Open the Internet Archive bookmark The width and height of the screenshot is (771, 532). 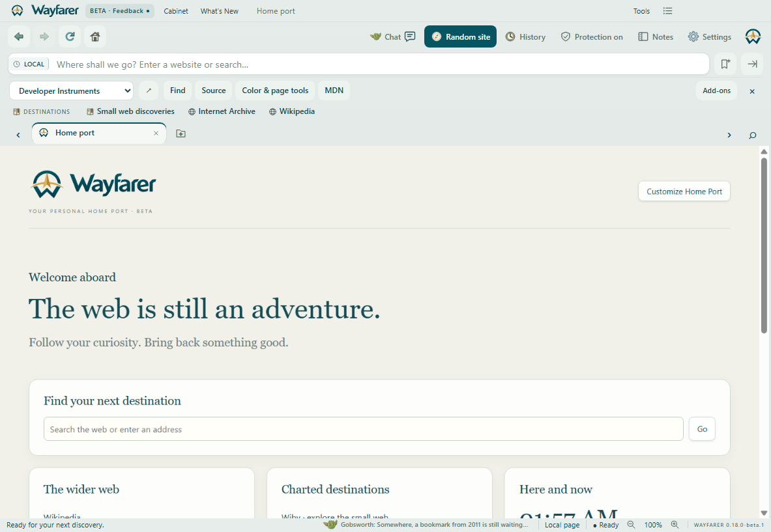(x=222, y=111)
